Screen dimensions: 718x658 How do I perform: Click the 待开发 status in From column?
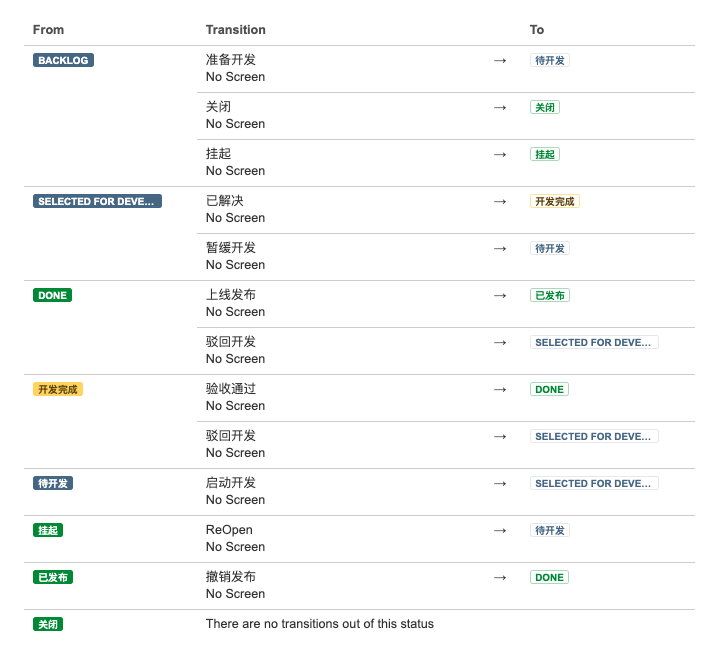(53, 483)
